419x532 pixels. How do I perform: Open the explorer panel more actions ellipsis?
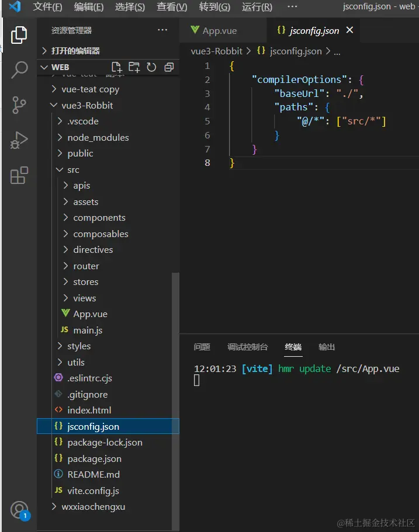click(x=162, y=30)
